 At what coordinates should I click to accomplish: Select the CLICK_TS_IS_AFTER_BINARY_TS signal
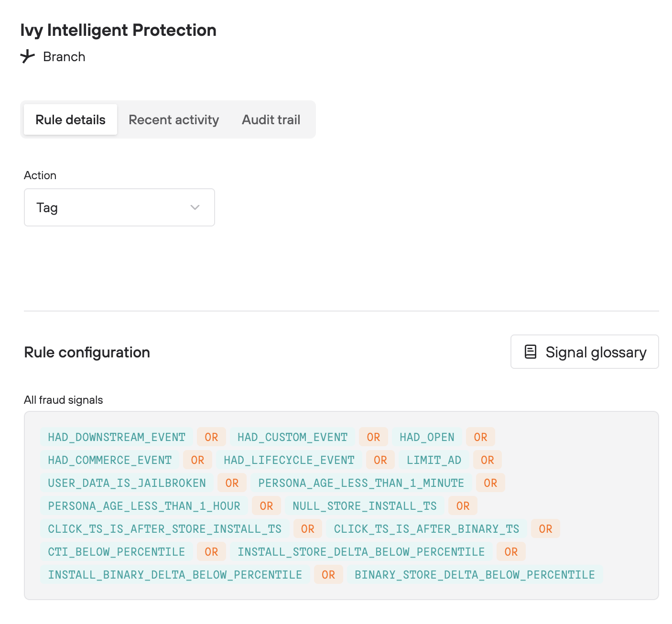click(x=427, y=529)
